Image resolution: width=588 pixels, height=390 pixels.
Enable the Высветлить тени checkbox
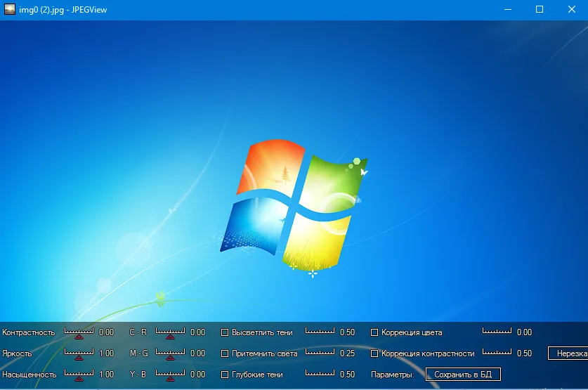(225, 332)
